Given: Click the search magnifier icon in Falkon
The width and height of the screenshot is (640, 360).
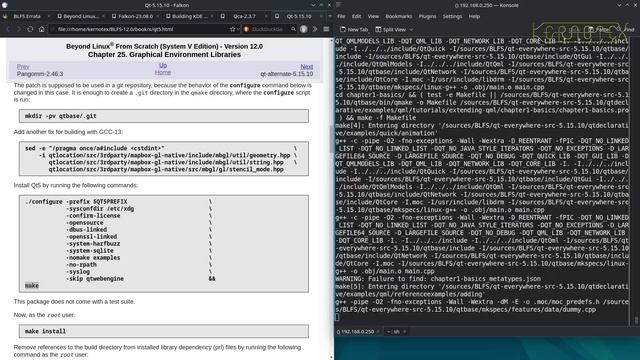Looking at the screenshot, I should [x=293, y=29].
